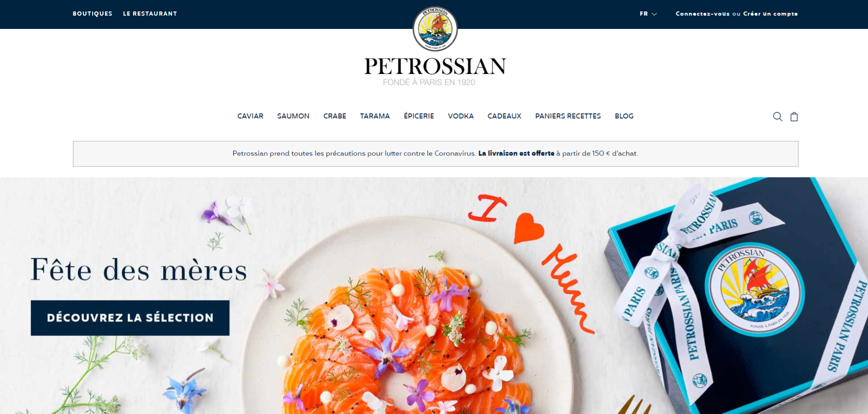868x414 pixels.
Task: Open the VODKA menu item
Action: coord(461,116)
